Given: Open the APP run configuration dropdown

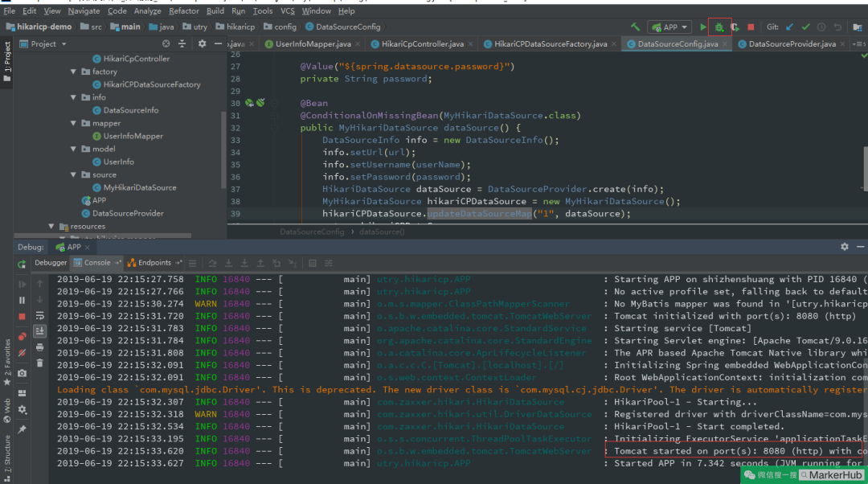Looking at the screenshot, I should coord(669,27).
